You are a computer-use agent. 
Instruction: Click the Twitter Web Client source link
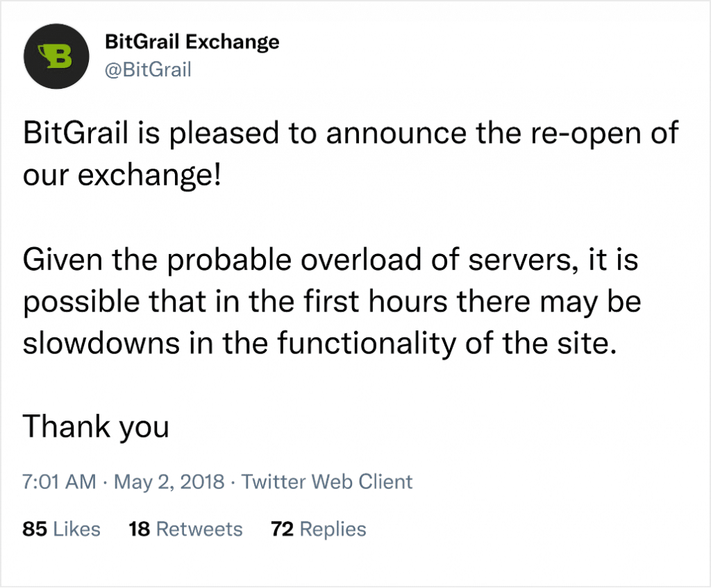pyautogui.click(x=326, y=482)
